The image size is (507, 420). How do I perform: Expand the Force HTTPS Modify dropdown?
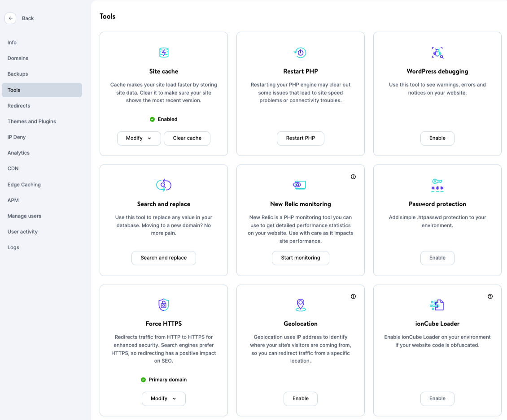click(164, 398)
